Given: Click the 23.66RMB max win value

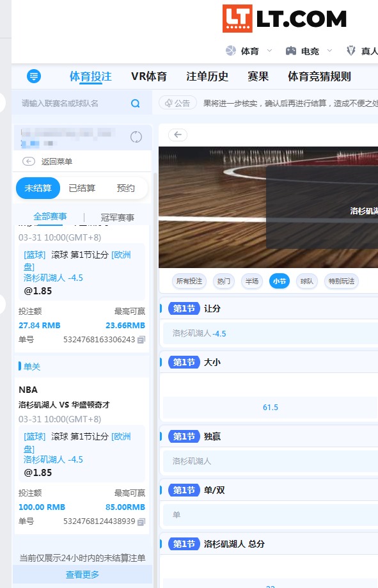Looking at the screenshot, I should click(125, 326).
